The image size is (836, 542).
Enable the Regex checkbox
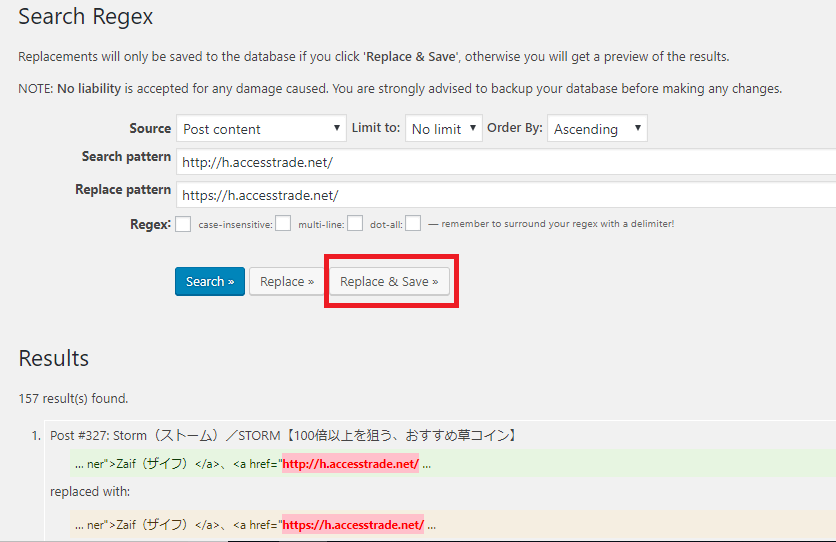click(x=183, y=224)
